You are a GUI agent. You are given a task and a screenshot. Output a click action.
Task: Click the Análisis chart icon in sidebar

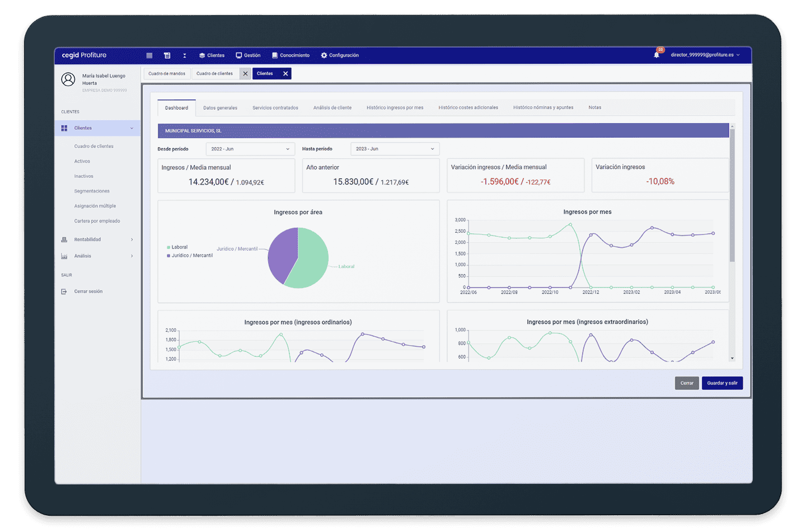point(64,256)
